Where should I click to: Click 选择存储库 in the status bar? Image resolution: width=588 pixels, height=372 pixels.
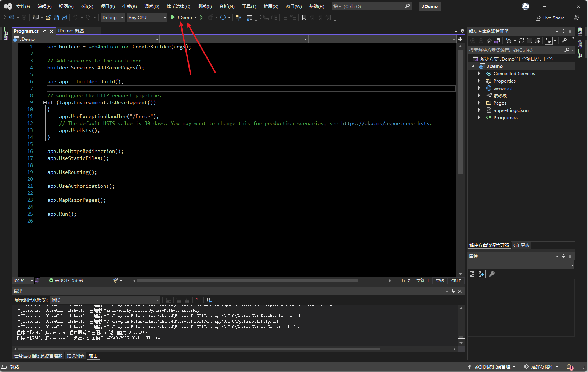[541, 367]
